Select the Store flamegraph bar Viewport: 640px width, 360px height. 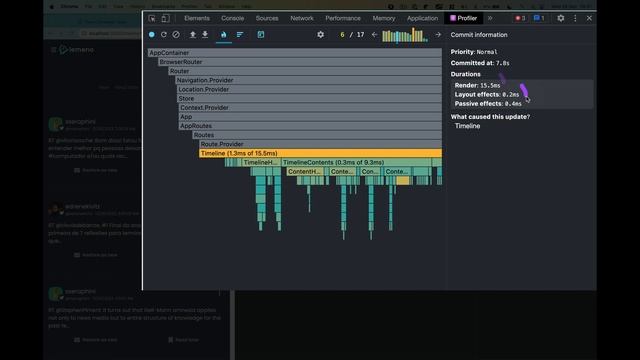click(x=309, y=98)
